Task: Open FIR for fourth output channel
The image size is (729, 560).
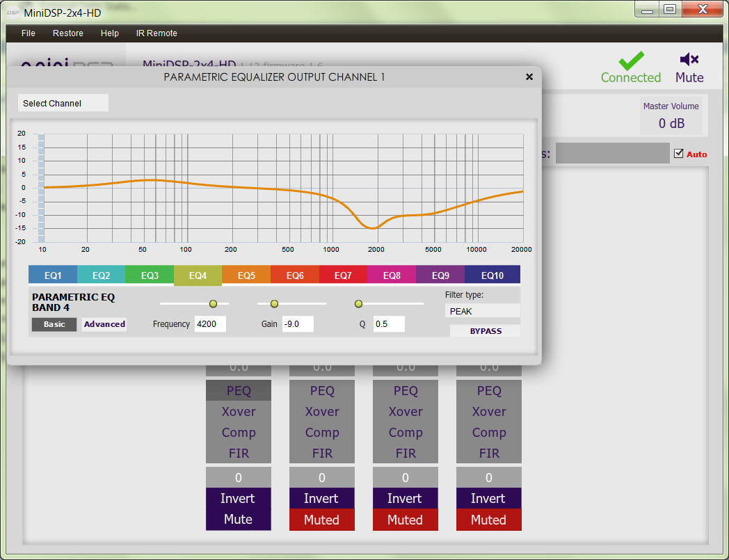Action: tap(489, 453)
